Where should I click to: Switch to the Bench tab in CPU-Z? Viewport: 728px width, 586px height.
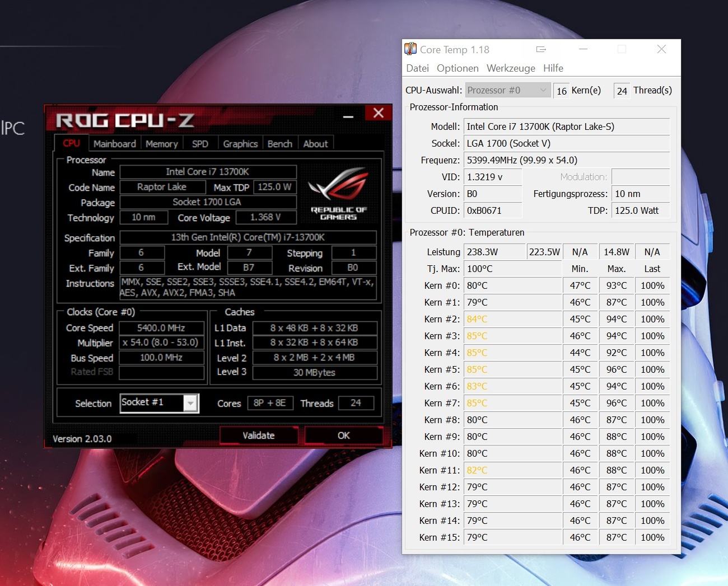pos(280,144)
